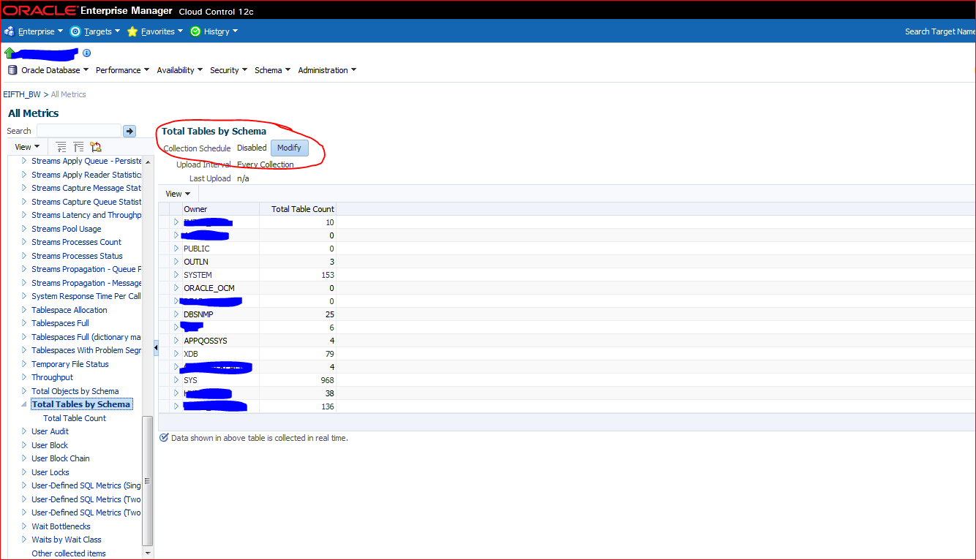Click the real-time data info icon
The height and width of the screenshot is (560, 976).
[x=164, y=438]
